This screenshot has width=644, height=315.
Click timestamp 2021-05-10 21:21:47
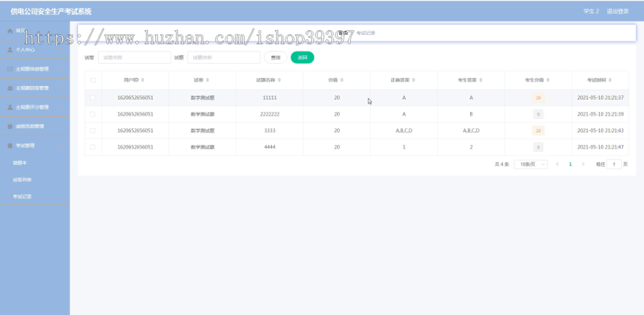600,147
